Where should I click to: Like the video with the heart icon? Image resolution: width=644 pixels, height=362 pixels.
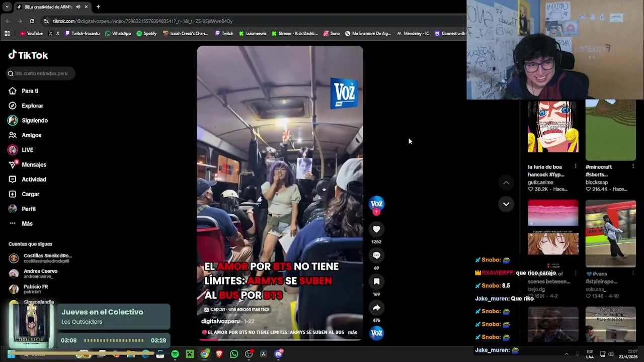coord(376,229)
